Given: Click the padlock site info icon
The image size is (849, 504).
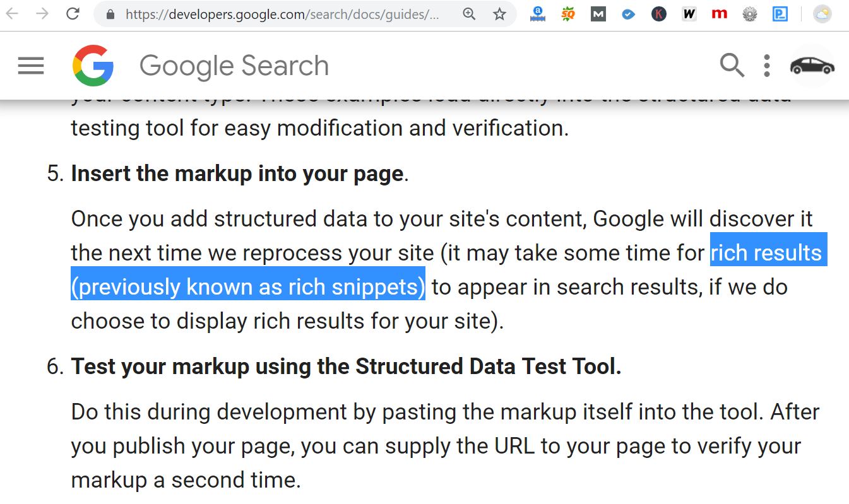Looking at the screenshot, I should [x=111, y=14].
